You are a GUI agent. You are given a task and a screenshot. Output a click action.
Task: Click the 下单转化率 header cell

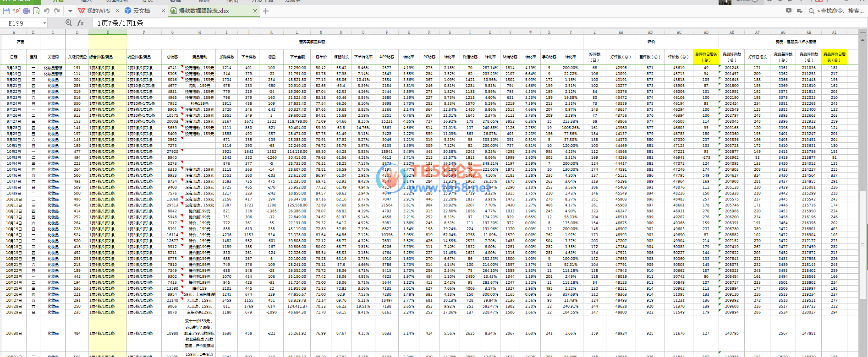(363, 57)
